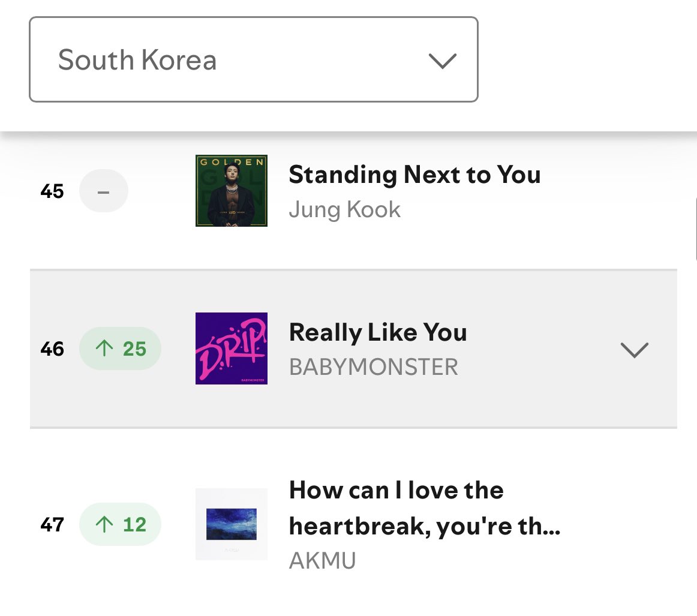
Task: Click rank number 45
Action: pos(52,191)
